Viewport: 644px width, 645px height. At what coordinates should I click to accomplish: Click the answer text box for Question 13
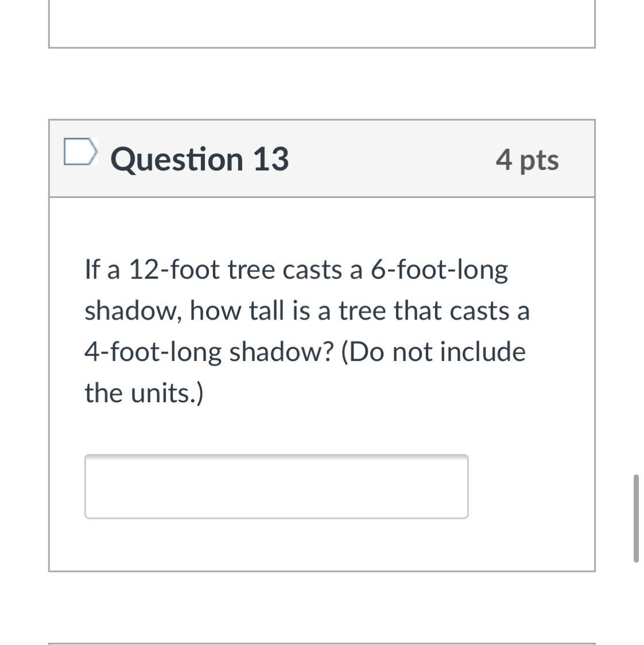[x=276, y=487]
